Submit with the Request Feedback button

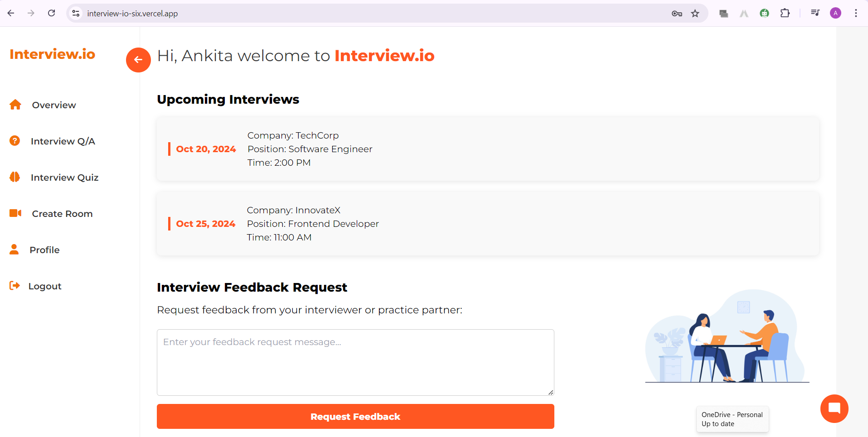(x=355, y=416)
